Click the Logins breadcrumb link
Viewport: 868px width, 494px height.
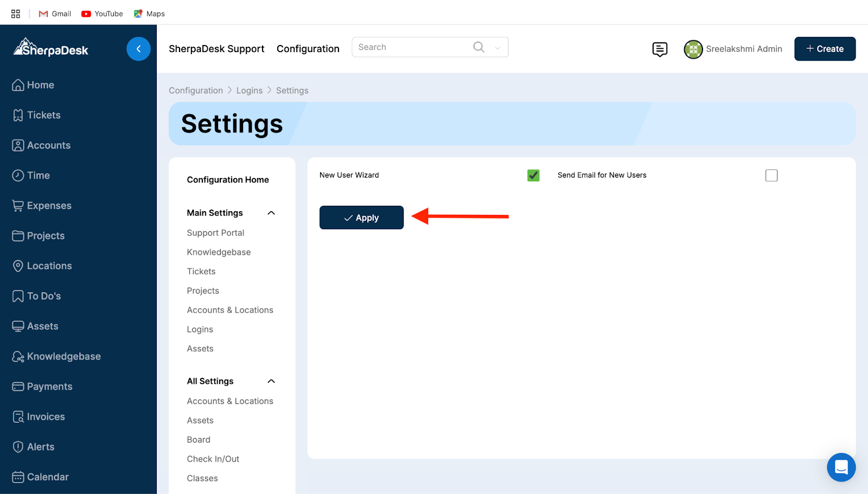coord(249,91)
